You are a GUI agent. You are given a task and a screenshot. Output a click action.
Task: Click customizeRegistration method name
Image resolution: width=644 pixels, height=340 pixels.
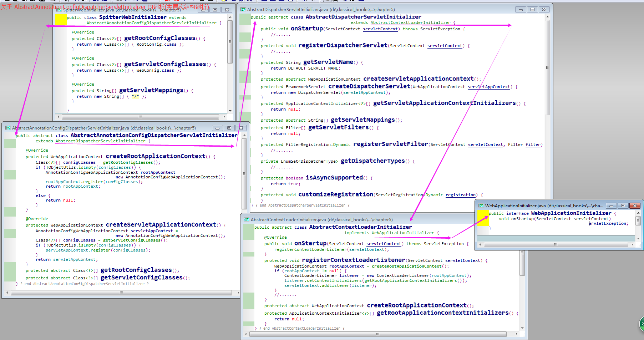click(x=336, y=194)
